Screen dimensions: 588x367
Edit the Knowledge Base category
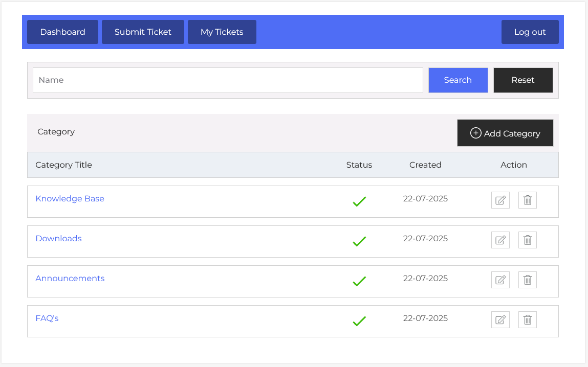click(x=500, y=200)
